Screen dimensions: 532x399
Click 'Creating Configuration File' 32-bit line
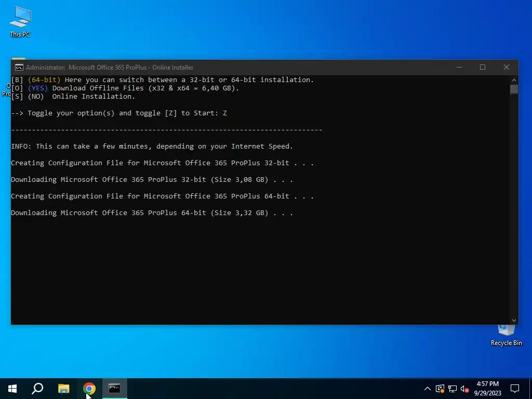click(x=162, y=163)
